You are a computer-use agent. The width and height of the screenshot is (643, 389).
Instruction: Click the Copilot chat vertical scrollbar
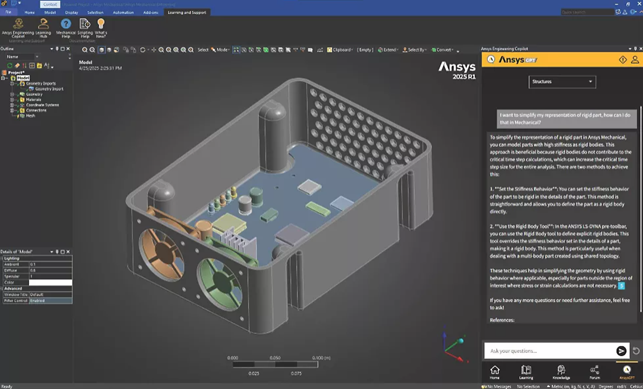pos(641,209)
